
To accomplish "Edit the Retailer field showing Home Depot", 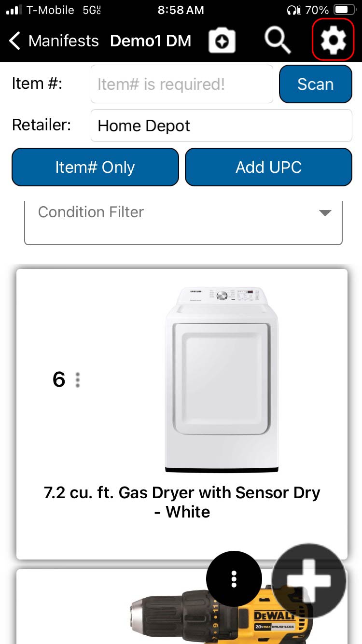I will point(221,126).
